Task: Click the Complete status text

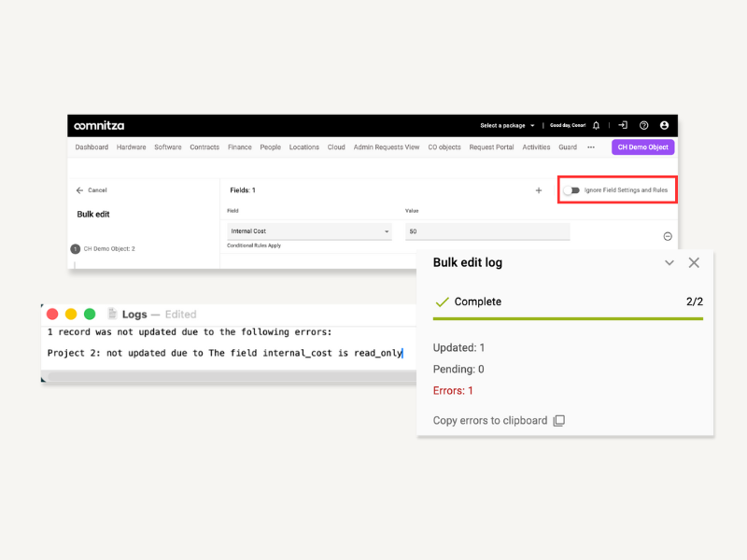Action: (x=478, y=301)
